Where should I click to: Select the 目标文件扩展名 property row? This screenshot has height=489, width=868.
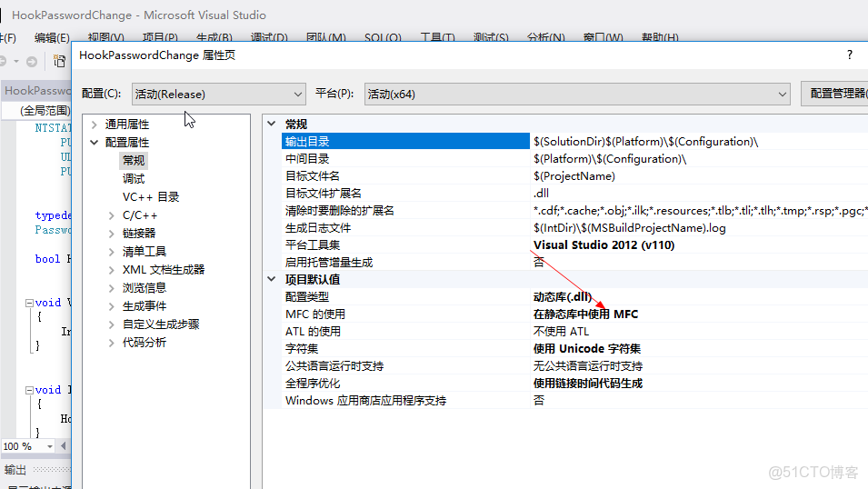(x=574, y=194)
